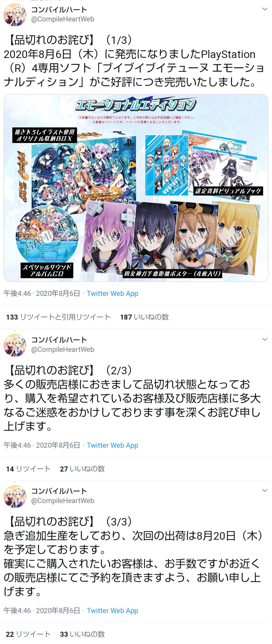Open @CompileHeartWeb handle in third tweet
The width and height of the screenshot is (272, 644).
pyautogui.click(x=63, y=501)
